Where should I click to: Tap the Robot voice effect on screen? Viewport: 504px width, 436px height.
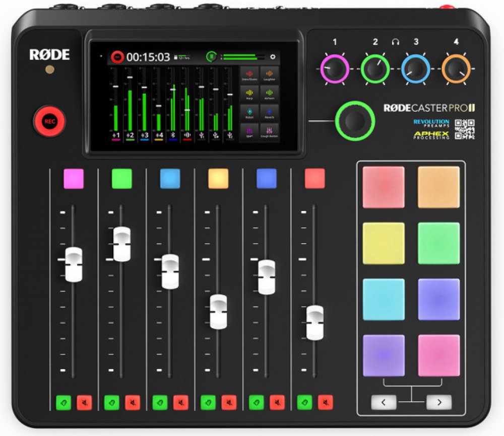click(249, 113)
